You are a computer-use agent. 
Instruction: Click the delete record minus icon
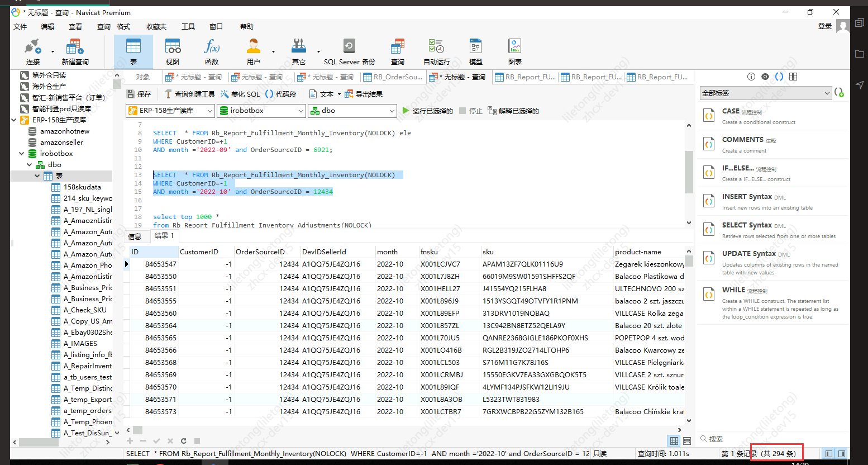[x=143, y=441]
